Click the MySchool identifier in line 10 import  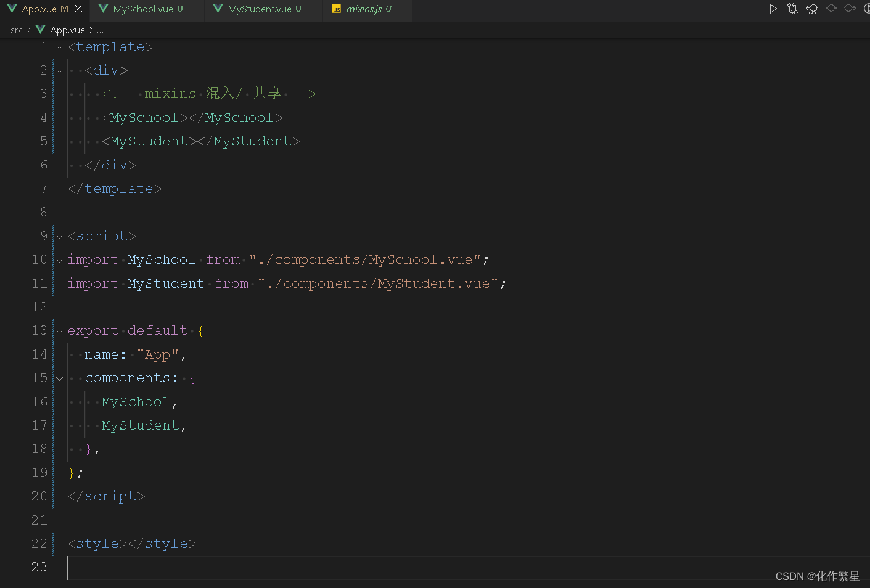162,259
